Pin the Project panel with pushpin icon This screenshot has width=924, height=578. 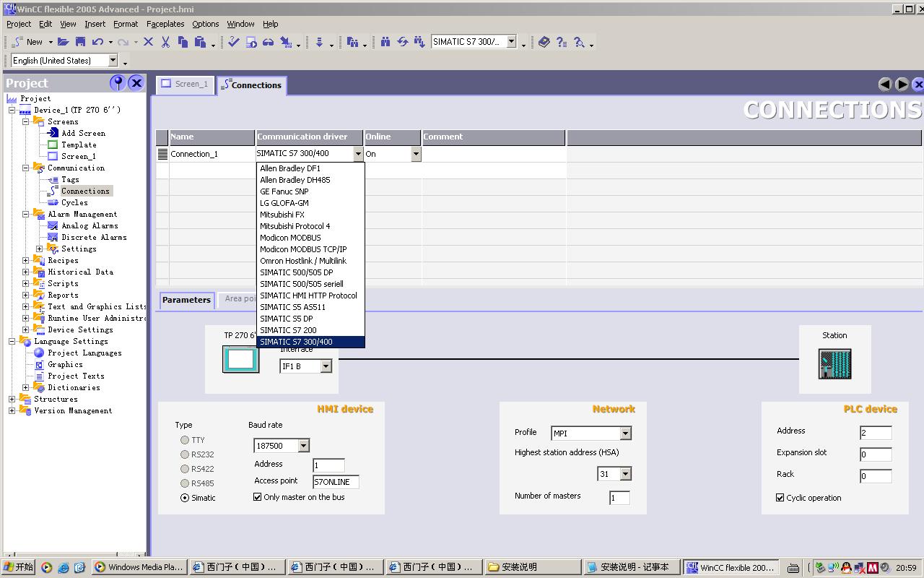[117, 83]
